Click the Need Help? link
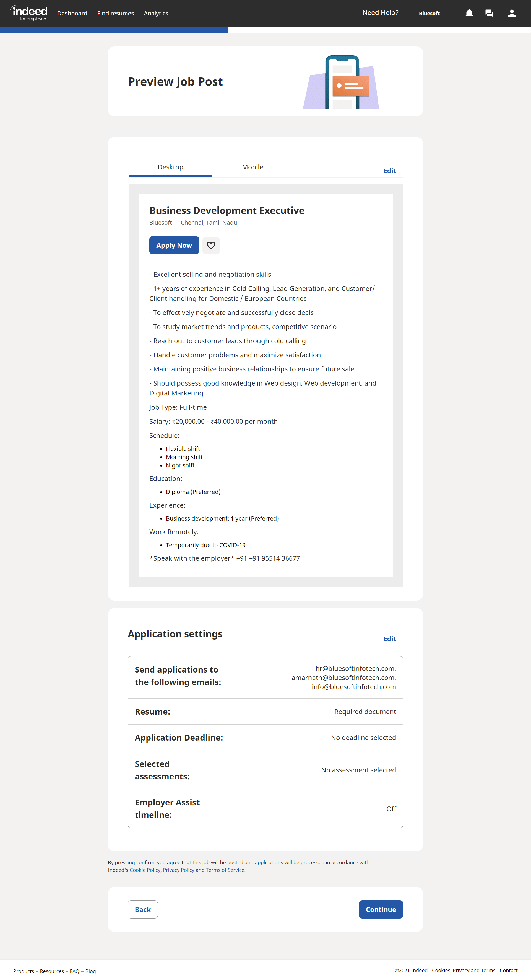 pyautogui.click(x=380, y=12)
